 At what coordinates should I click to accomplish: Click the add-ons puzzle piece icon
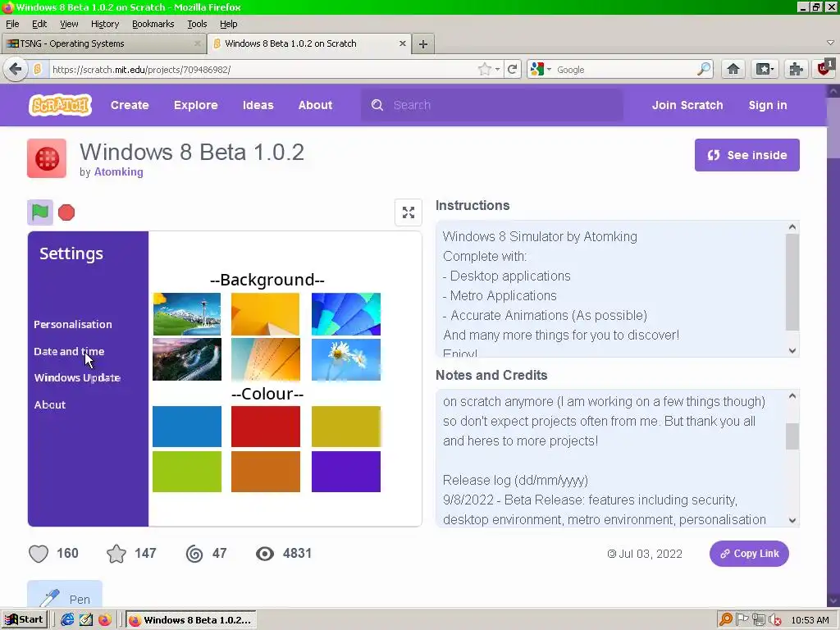point(796,69)
